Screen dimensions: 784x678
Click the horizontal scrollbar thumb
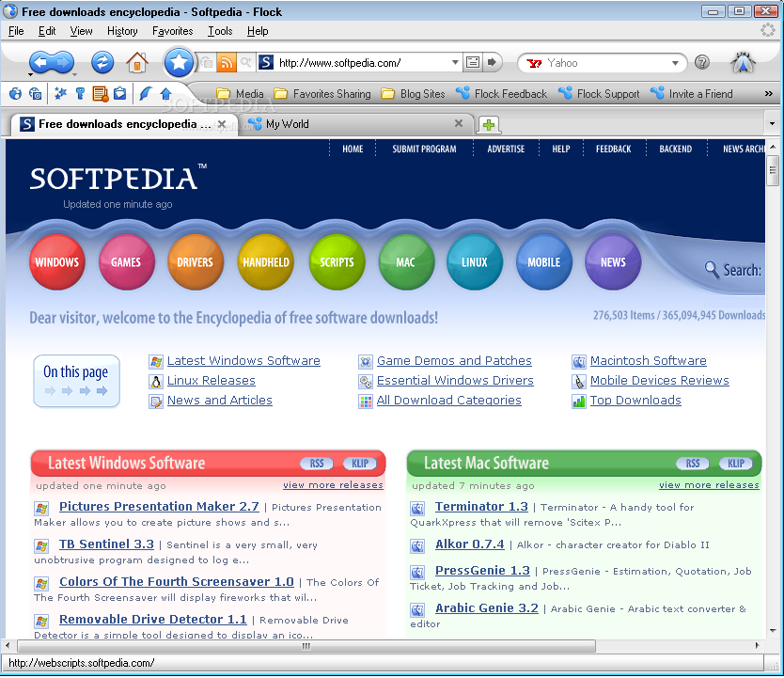click(306, 646)
